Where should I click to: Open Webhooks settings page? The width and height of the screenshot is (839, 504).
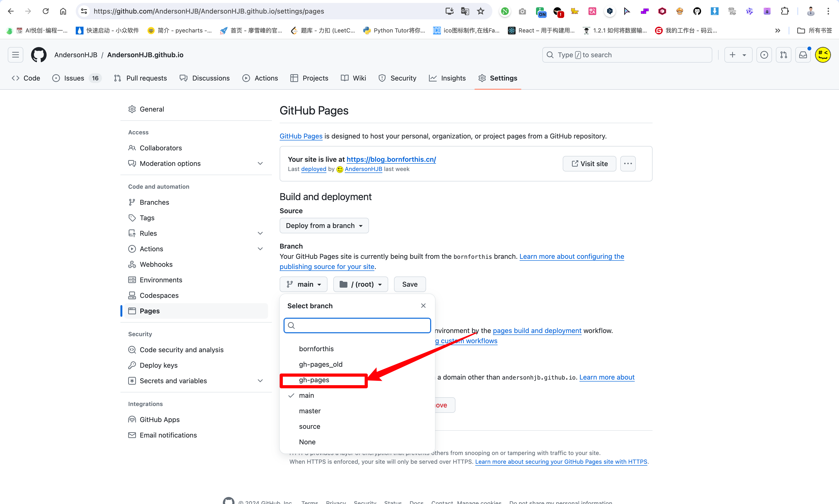coord(196,264)
